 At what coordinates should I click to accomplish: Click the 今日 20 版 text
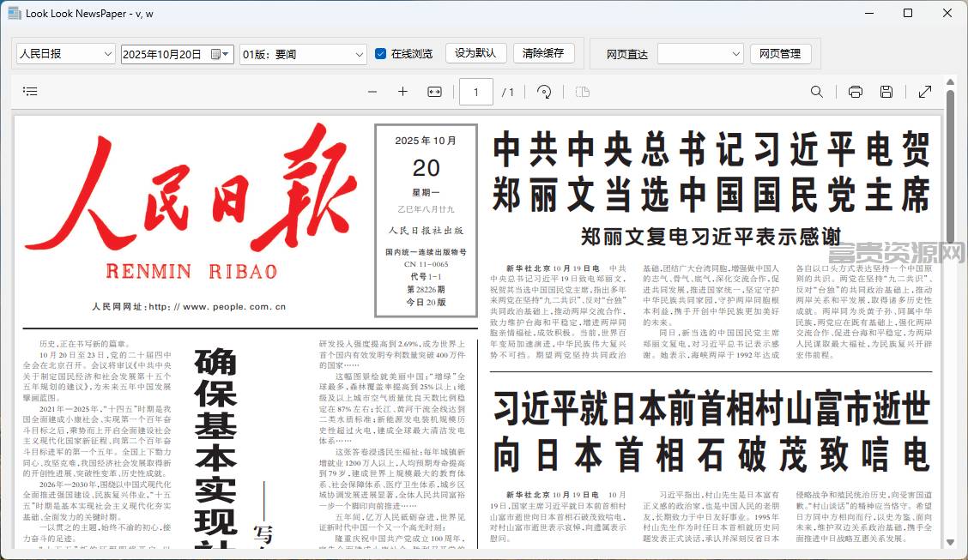click(x=426, y=302)
